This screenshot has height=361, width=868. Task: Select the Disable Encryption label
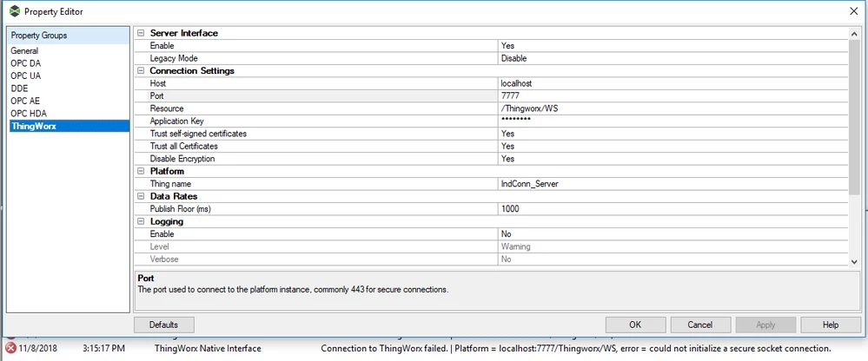[182, 159]
